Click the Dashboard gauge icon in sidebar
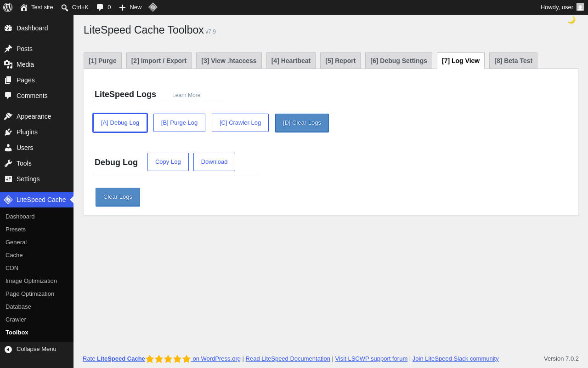This screenshot has width=588, height=368. (x=8, y=28)
